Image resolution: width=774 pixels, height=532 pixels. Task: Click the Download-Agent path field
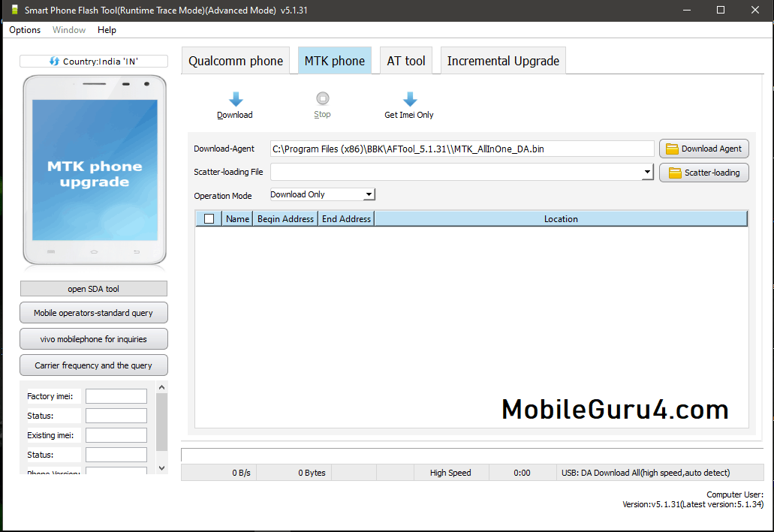click(462, 149)
